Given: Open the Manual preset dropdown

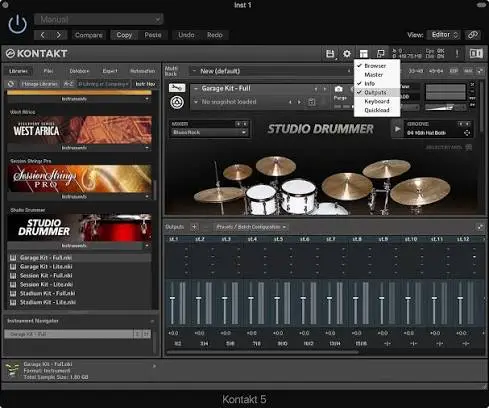Looking at the screenshot, I should click(99, 19).
